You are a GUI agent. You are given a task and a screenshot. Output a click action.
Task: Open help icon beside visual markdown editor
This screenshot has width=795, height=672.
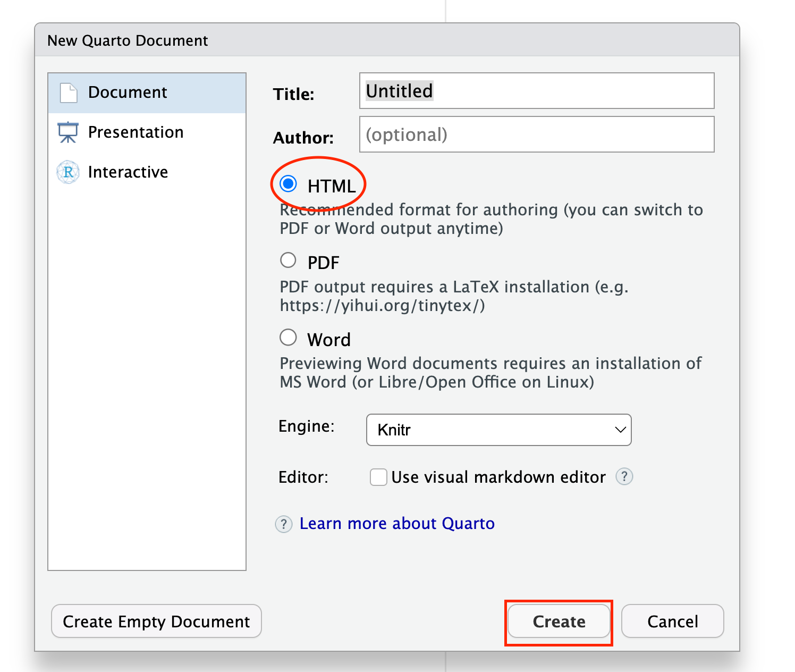[624, 476]
